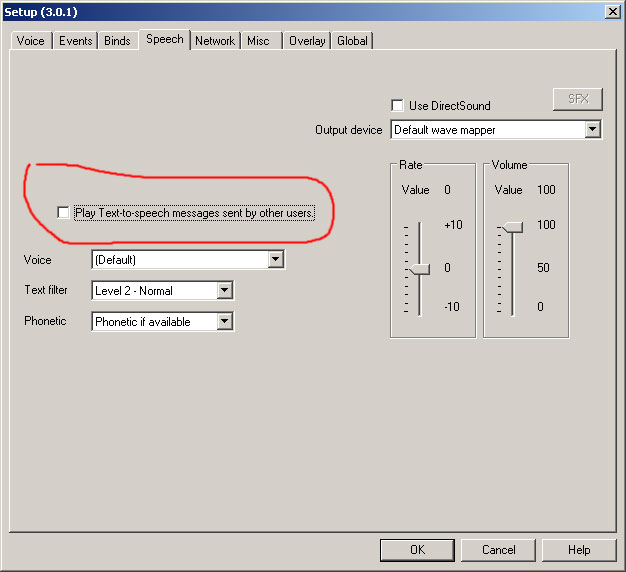The image size is (626, 572).
Task: Open Help for setup
Action: [579, 550]
